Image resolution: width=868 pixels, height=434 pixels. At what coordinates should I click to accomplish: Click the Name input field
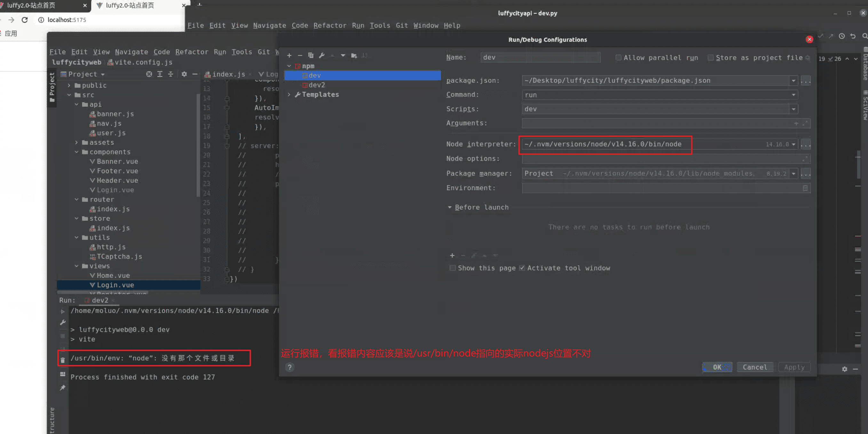[x=540, y=58]
